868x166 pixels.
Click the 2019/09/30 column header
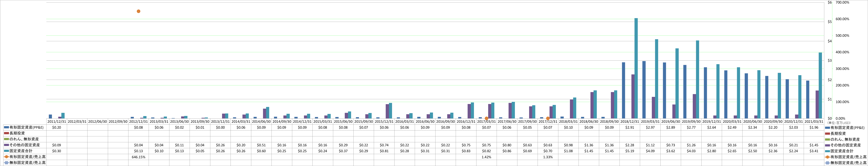pos(691,122)
